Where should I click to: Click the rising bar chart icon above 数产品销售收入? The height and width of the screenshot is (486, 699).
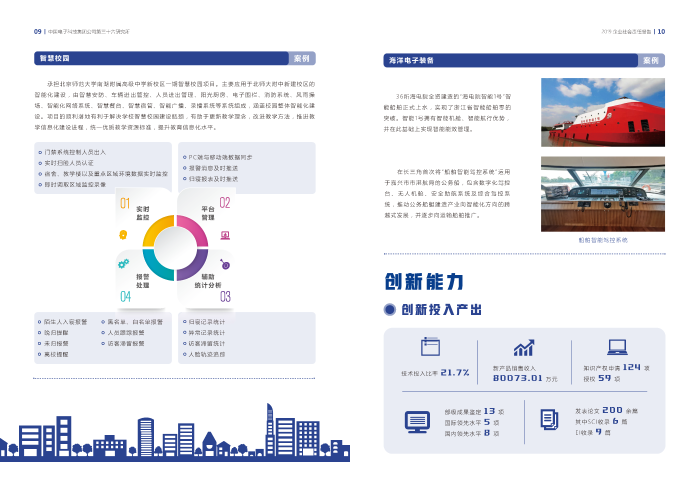524,348
